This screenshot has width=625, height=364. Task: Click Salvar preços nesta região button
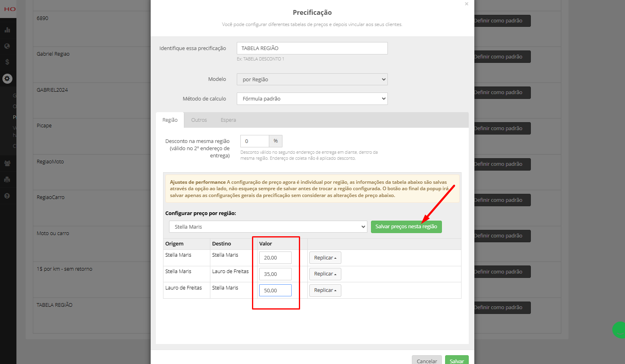(x=406, y=227)
